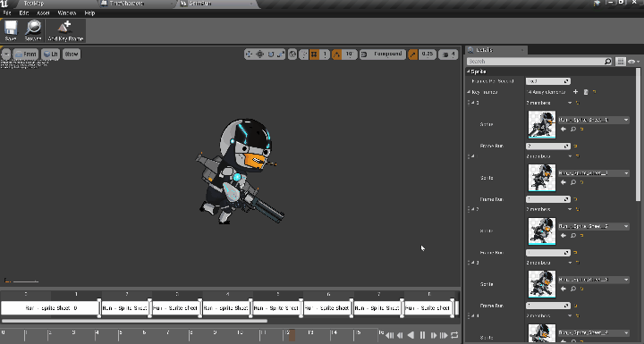Open the Help menu
This screenshot has height=344, width=644.
[89, 13]
